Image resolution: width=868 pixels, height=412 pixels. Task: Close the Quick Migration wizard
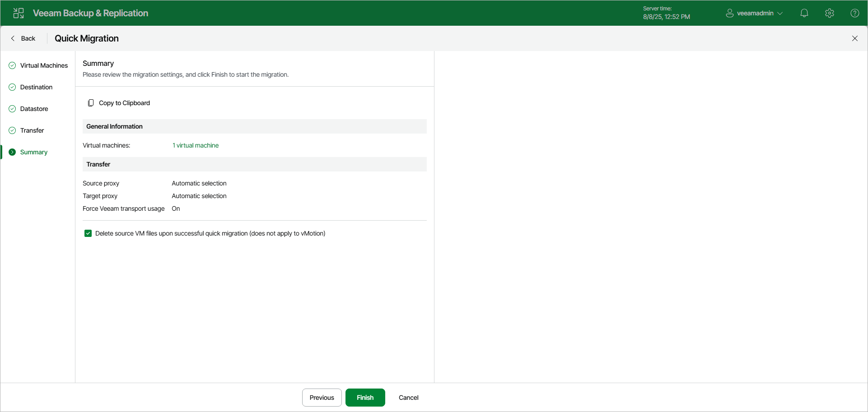click(855, 38)
